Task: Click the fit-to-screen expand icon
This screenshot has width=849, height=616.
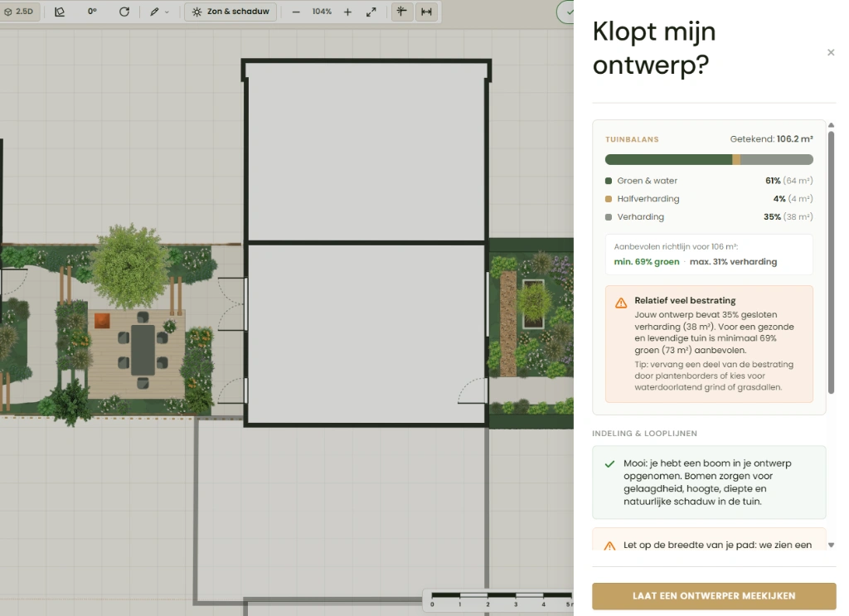Action: (x=371, y=12)
